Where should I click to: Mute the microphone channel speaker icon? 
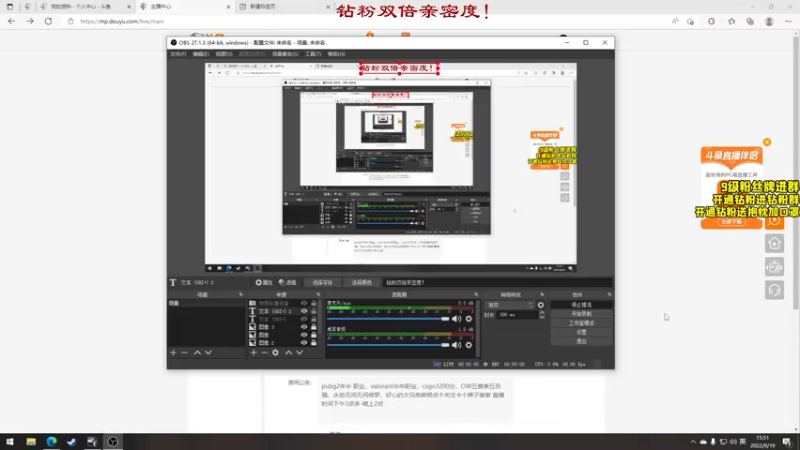coord(457,319)
